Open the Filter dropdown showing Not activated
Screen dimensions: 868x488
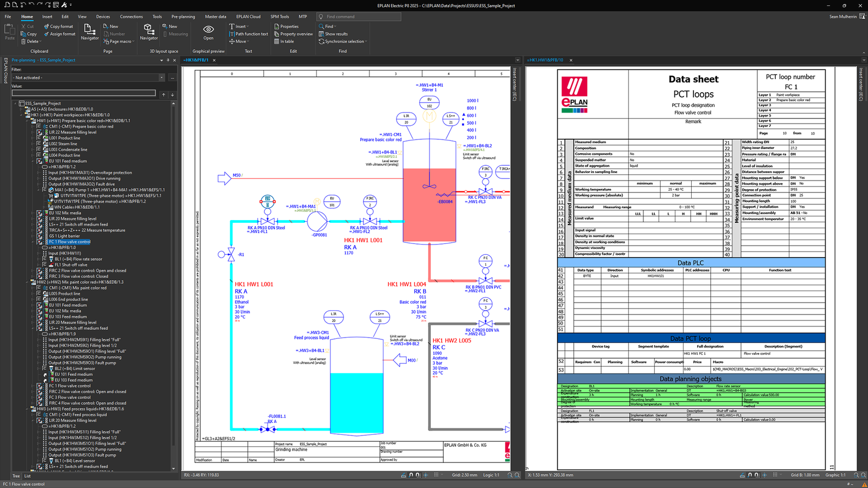coord(162,78)
